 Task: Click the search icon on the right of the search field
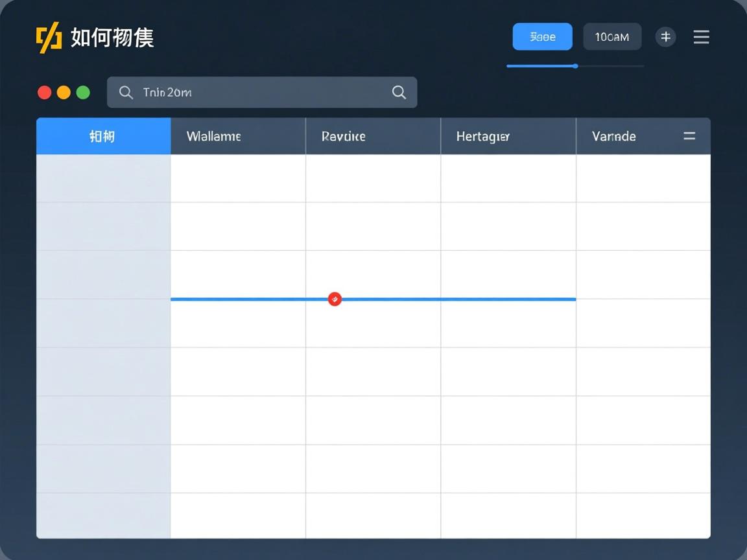(398, 92)
